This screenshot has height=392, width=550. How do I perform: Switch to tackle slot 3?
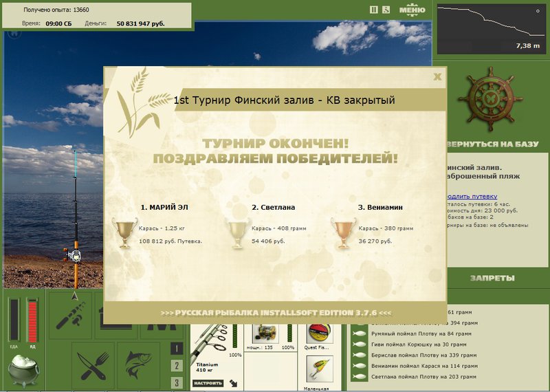point(177,382)
